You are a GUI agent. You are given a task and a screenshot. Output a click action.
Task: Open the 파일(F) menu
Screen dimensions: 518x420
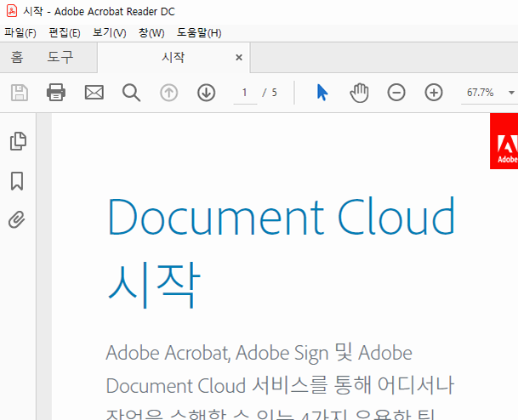point(20,32)
